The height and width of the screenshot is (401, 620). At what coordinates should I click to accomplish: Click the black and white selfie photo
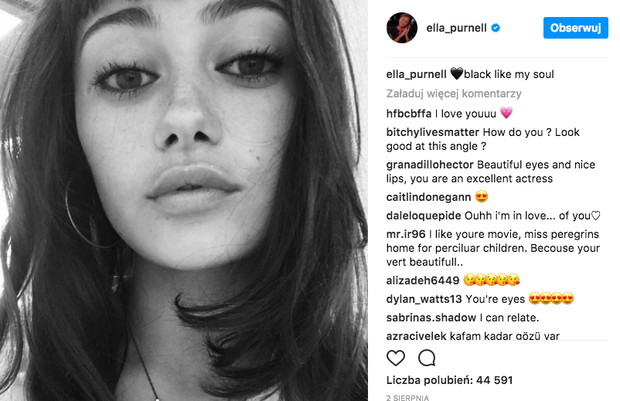pos(184,200)
